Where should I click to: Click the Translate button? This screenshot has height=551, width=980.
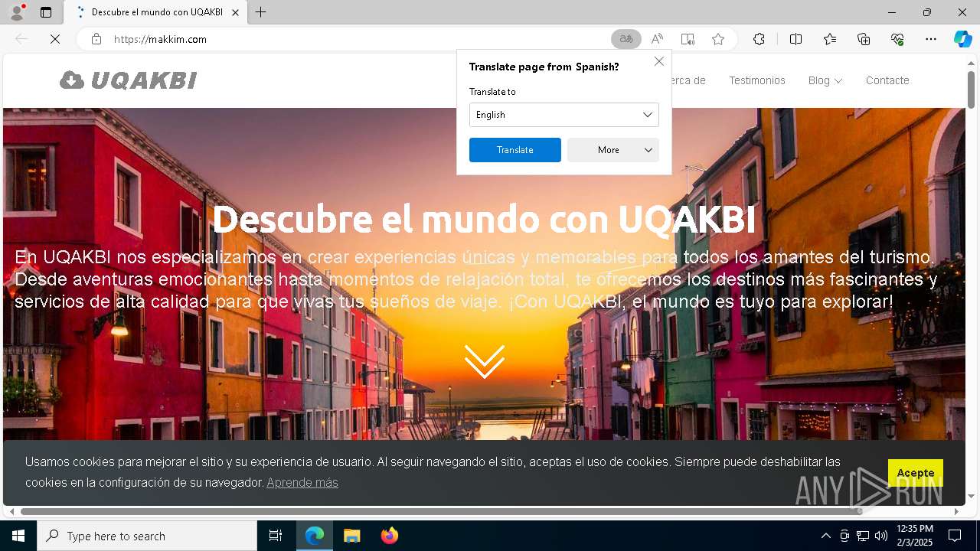(515, 150)
